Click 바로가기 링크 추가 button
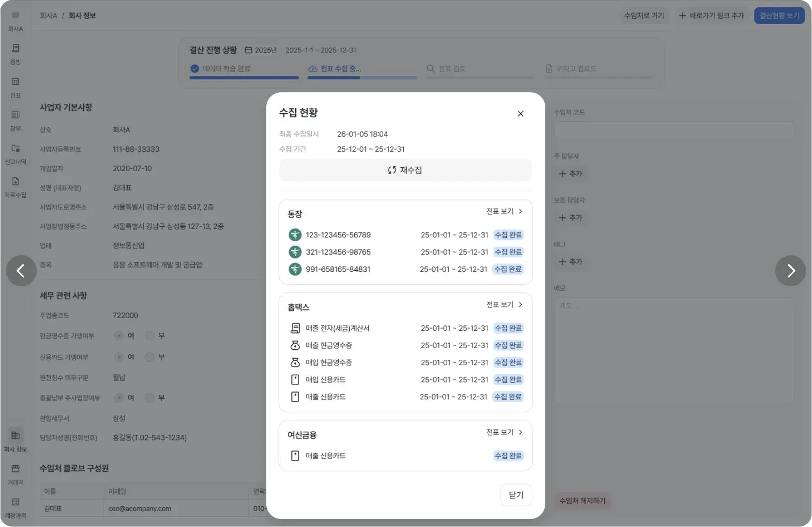 click(x=711, y=15)
